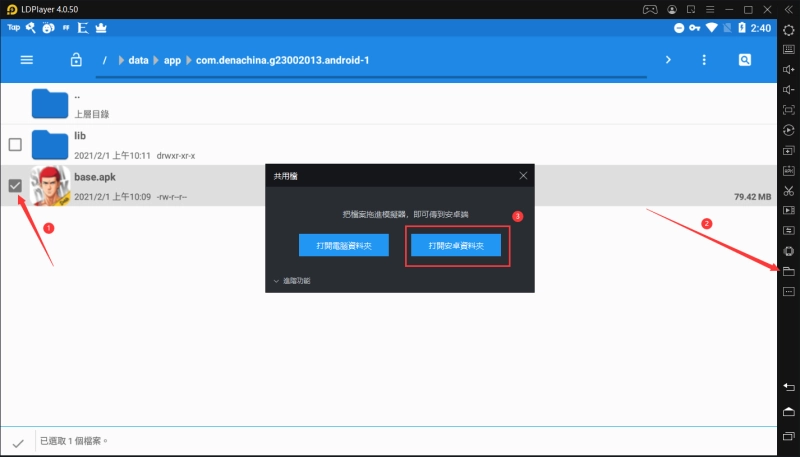Open the shared folder icon in sidebar

[x=788, y=271]
